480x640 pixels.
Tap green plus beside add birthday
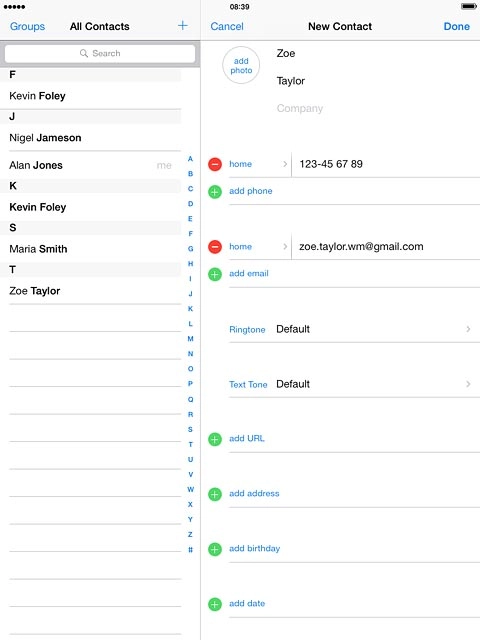tap(215, 549)
